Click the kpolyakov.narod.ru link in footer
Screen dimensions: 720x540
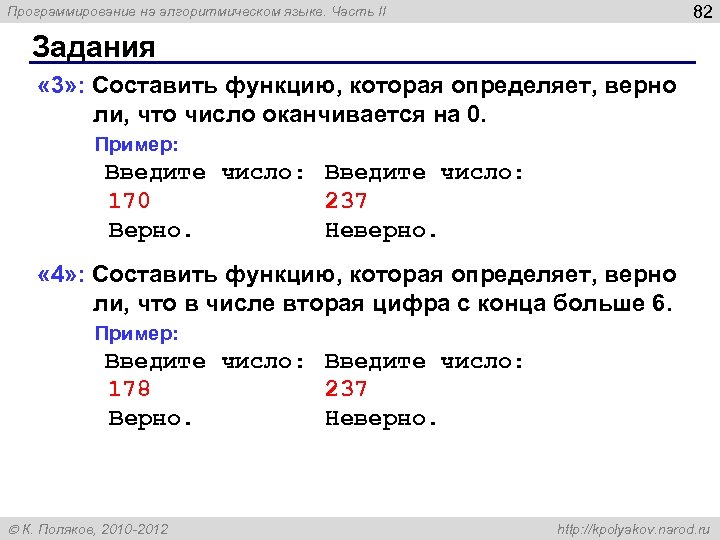(x=633, y=529)
